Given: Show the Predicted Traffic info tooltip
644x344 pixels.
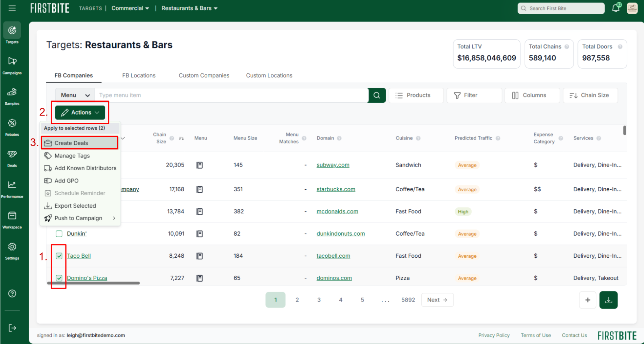Looking at the screenshot, I should click(x=498, y=138).
